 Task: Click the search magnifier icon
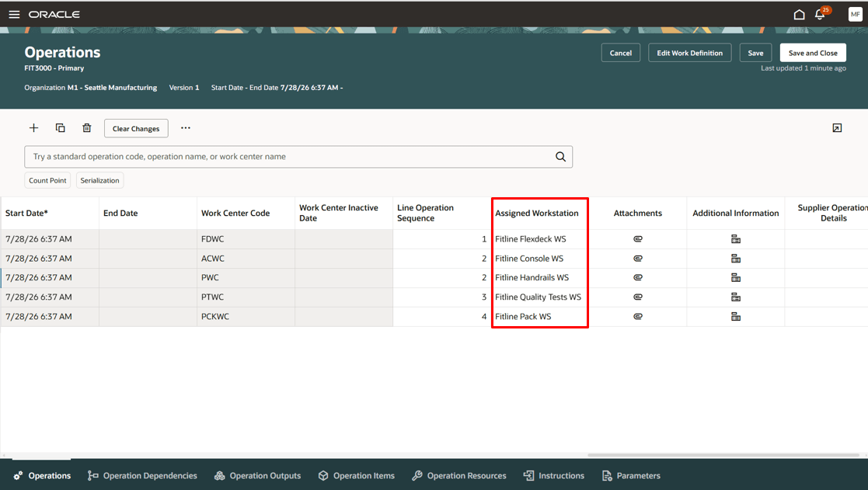click(x=560, y=157)
